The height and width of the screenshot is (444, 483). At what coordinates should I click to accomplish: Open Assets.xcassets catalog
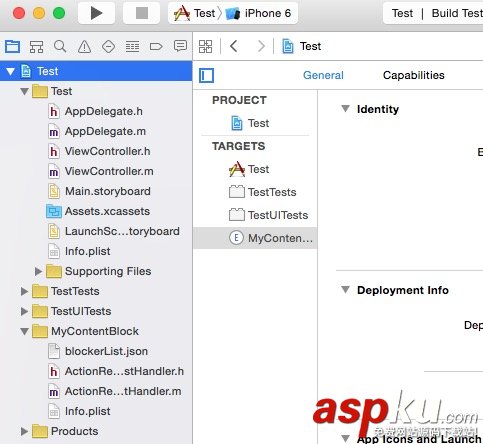98,211
